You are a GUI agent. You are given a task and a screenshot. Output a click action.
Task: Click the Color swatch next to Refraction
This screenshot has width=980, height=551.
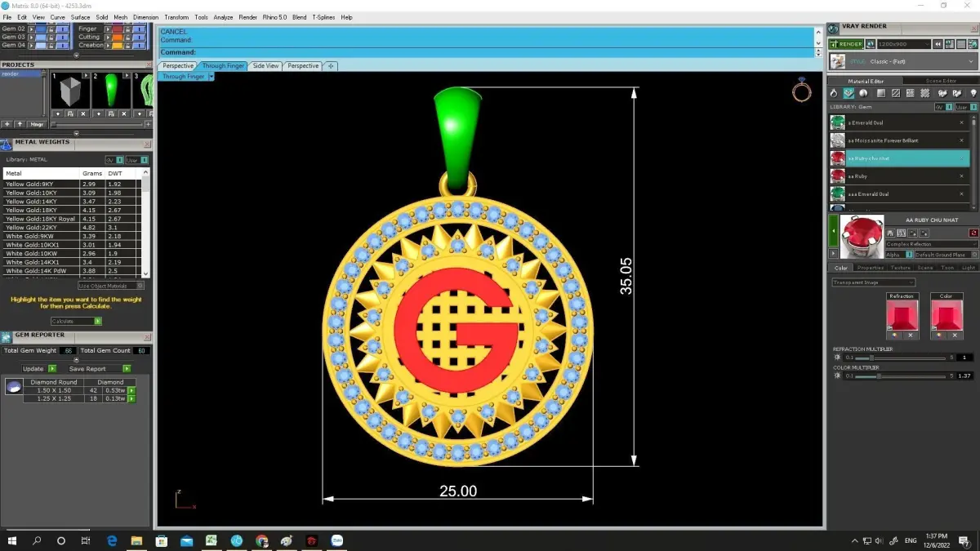pos(946,314)
